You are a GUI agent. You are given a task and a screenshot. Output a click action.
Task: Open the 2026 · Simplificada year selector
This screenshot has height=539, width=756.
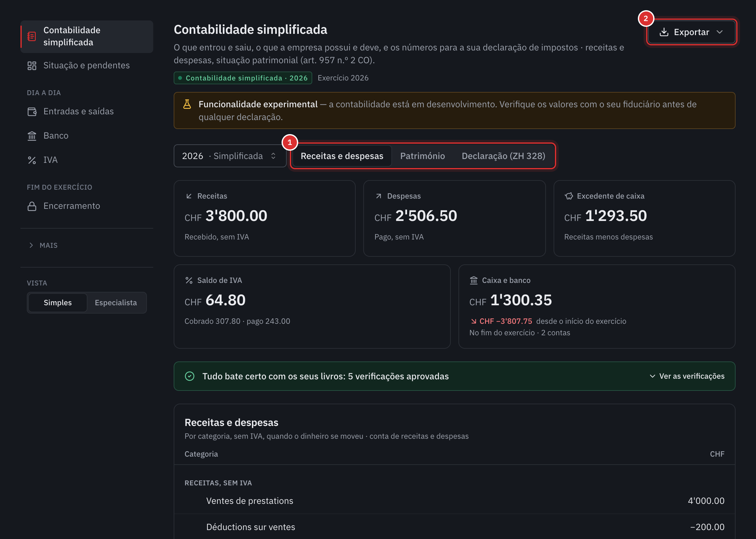(x=230, y=156)
